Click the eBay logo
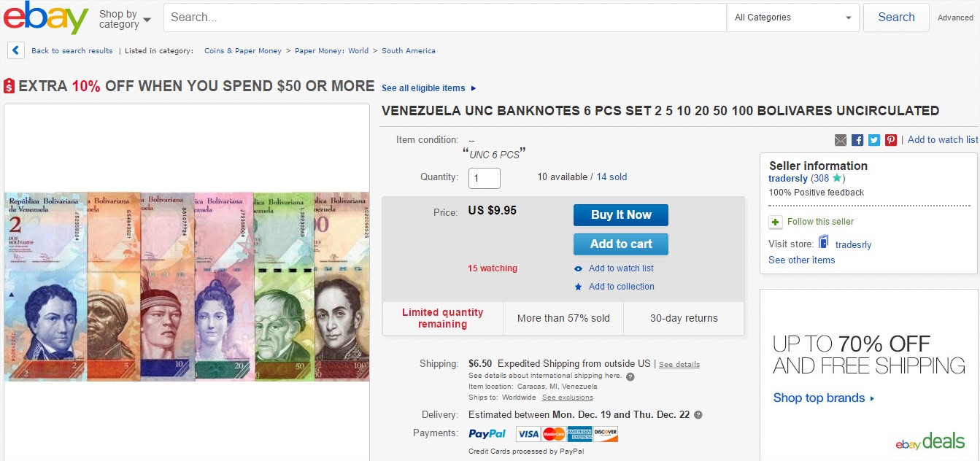This screenshot has width=980, height=461. tap(45, 18)
